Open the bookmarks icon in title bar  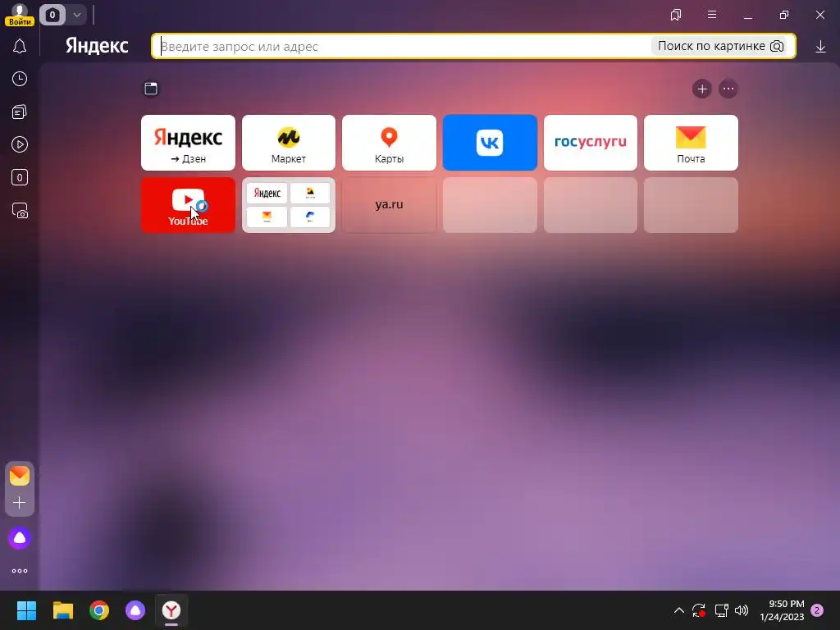(676, 15)
